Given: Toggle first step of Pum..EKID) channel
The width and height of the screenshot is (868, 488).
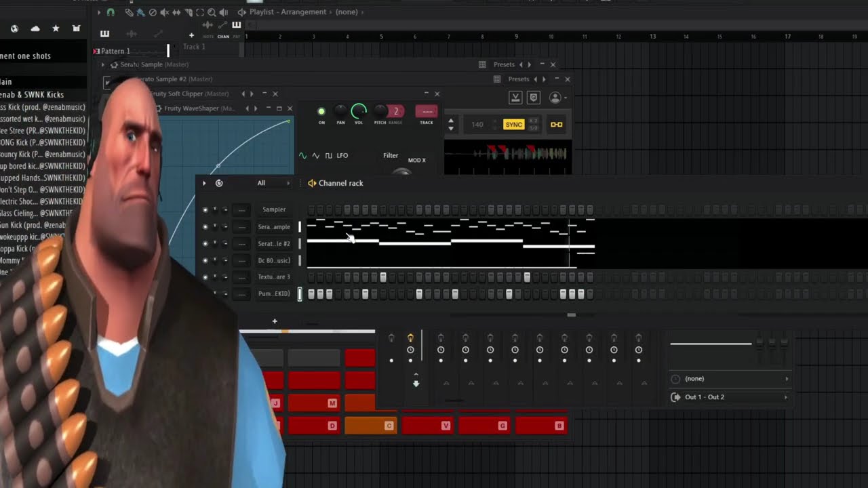Looking at the screenshot, I should [311, 294].
